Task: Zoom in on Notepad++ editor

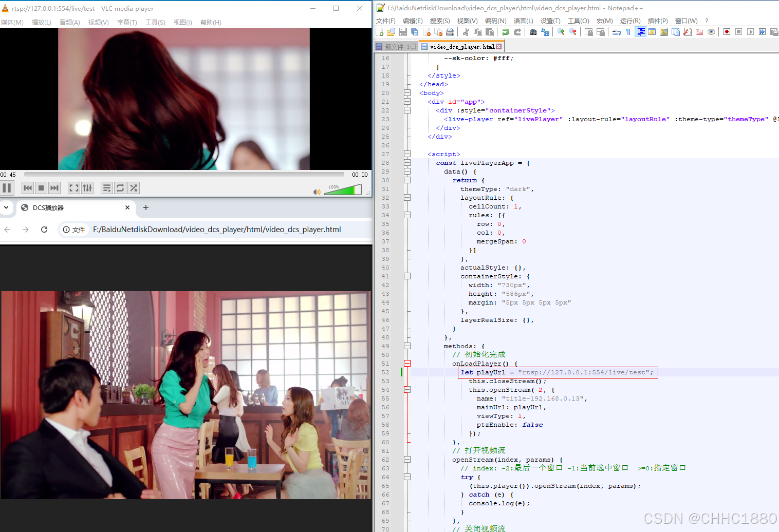Action: point(561,32)
